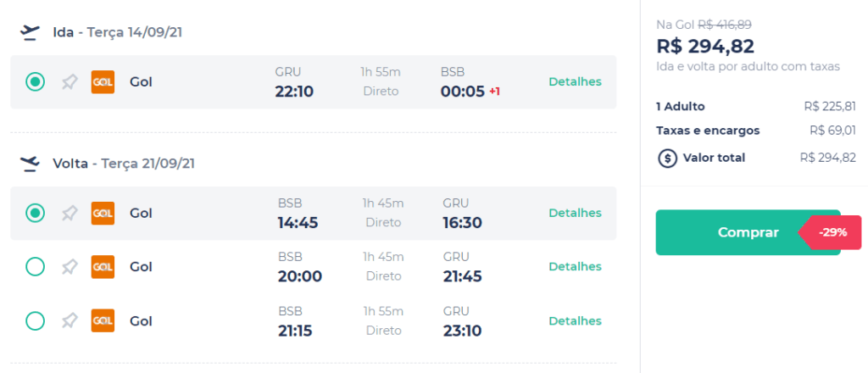The width and height of the screenshot is (868, 373).
Task: Select the 14:45 return flight radio button
Action: [35, 213]
